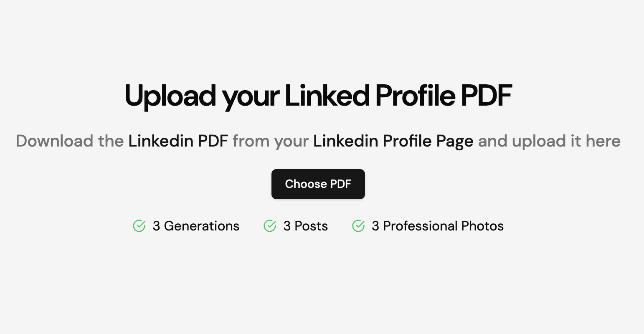Click the Upload your Linked Profile PDF heading
The height and width of the screenshot is (334, 644).
pos(318,95)
